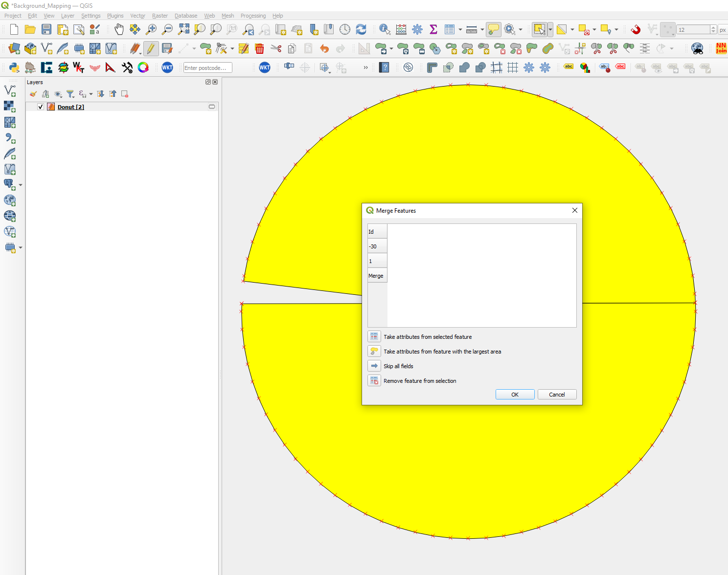The image size is (728, 575).
Task: Toggle editing mode with the pencil icon
Action: [152, 48]
